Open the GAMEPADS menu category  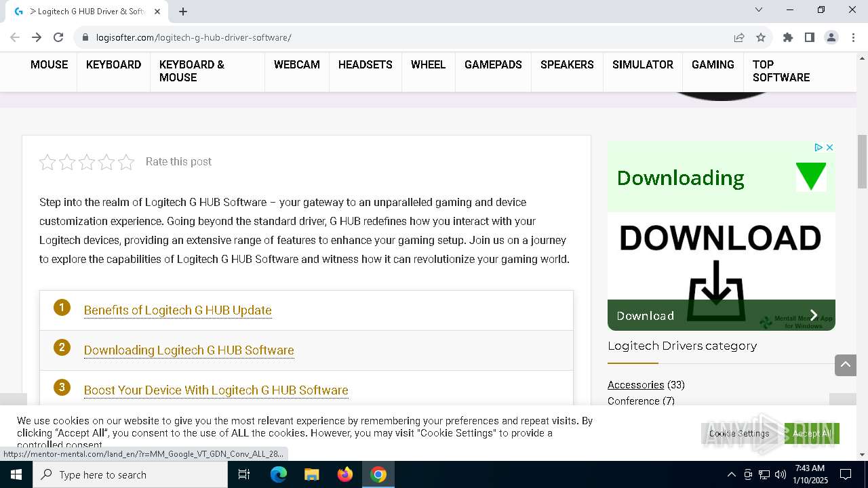coord(493,64)
